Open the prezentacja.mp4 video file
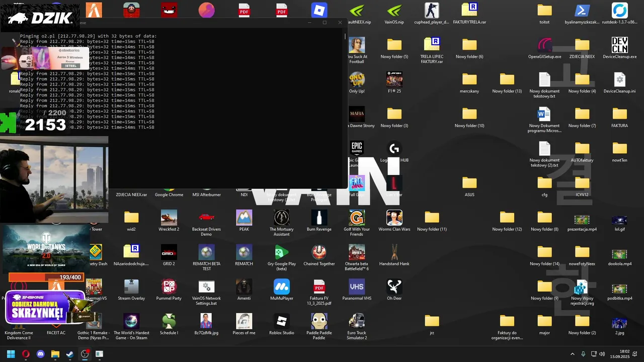Image resolution: width=644 pixels, height=362 pixels. coord(582,221)
